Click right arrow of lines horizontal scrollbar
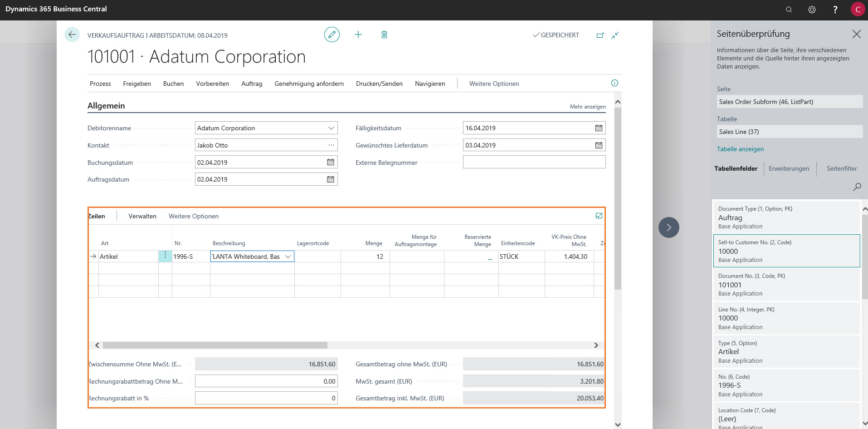Viewport: 868px width, 429px height. (596, 345)
